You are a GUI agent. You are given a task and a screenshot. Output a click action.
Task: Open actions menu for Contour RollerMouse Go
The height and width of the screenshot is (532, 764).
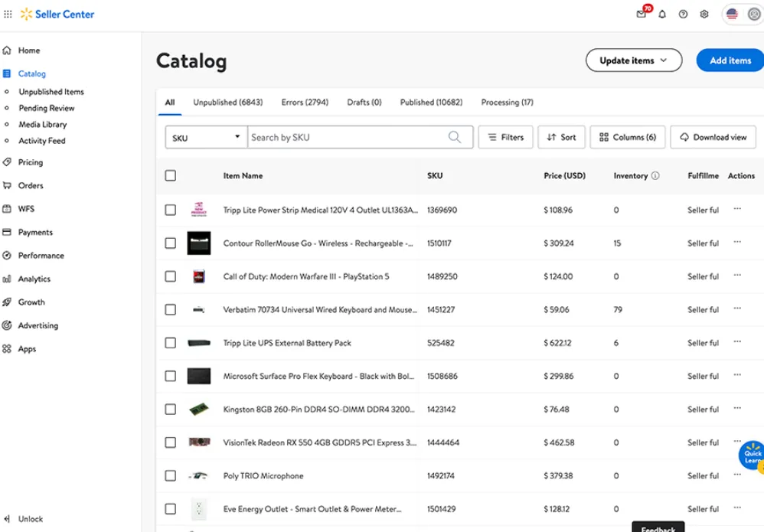737,242
